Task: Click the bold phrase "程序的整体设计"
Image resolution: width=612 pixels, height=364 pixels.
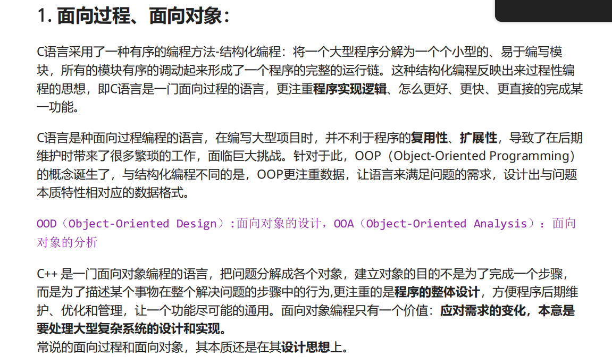Action: click(x=437, y=292)
